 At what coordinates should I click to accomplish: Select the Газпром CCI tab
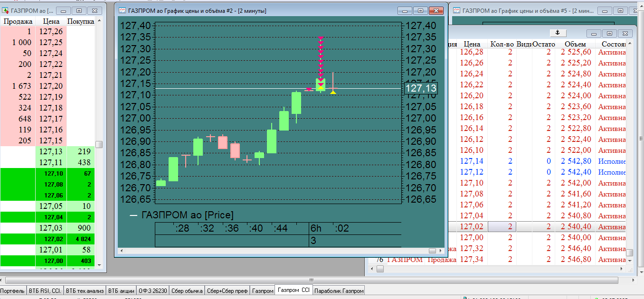coord(294,290)
